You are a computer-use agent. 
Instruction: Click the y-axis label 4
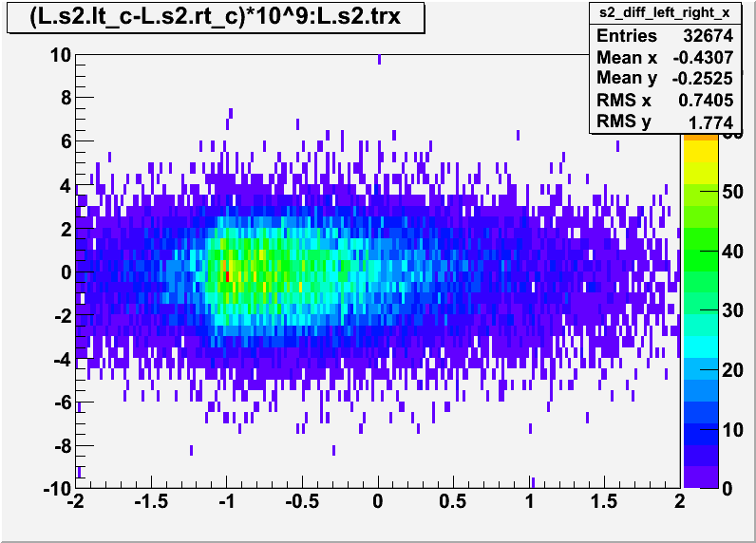tap(66, 185)
